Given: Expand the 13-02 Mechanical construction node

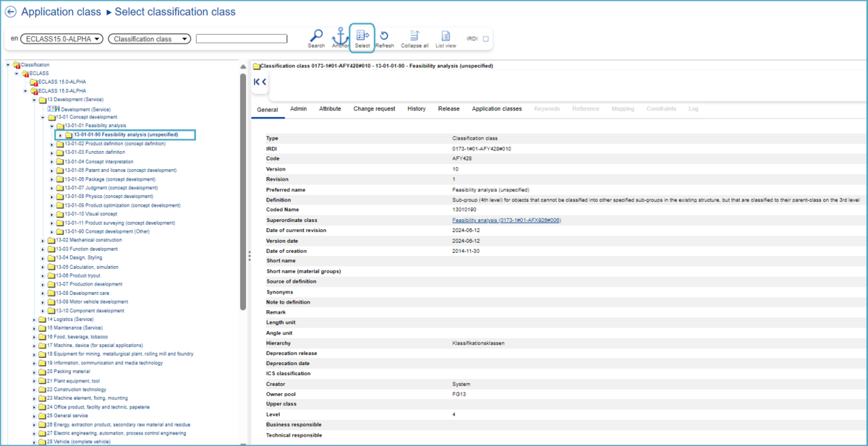Looking at the screenshot, I should point(43,240).
